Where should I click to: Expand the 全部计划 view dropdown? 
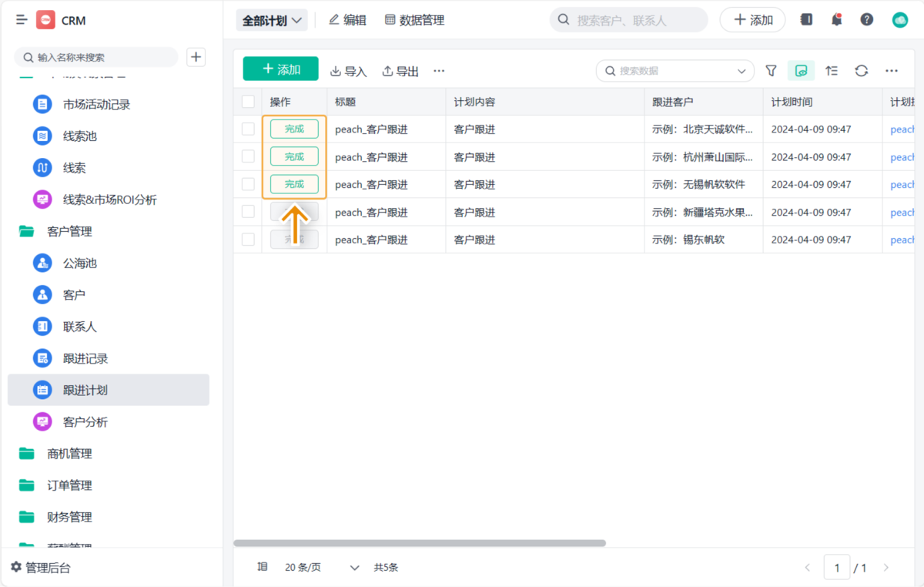[272, 21]
